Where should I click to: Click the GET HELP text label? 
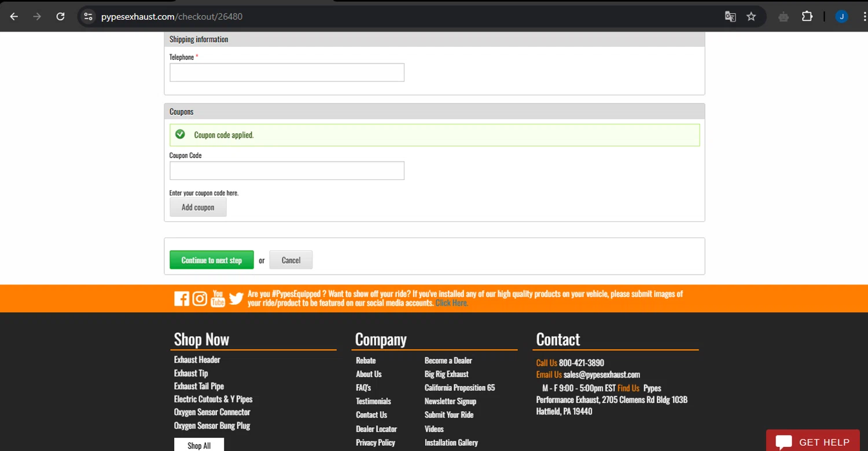point(825,442)
